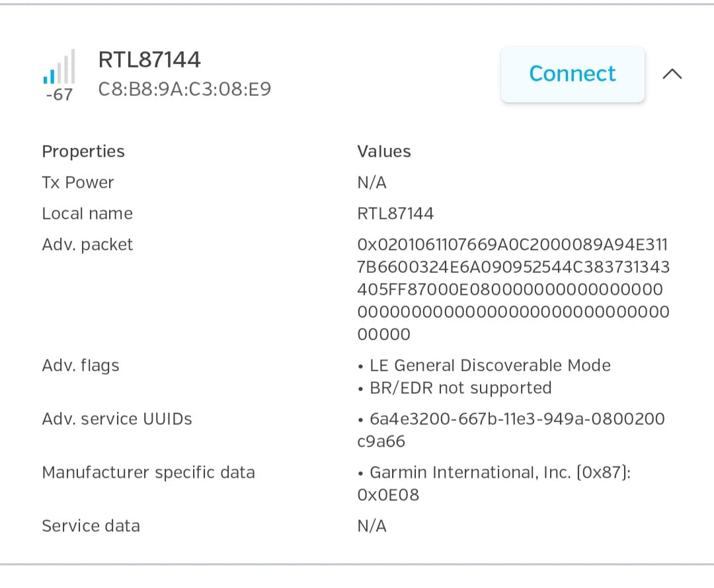This screenshot has width=714, height=588.
Task: Tap the Adv. packet hex data
Action: pyautogui.click(x=513, y=289)
